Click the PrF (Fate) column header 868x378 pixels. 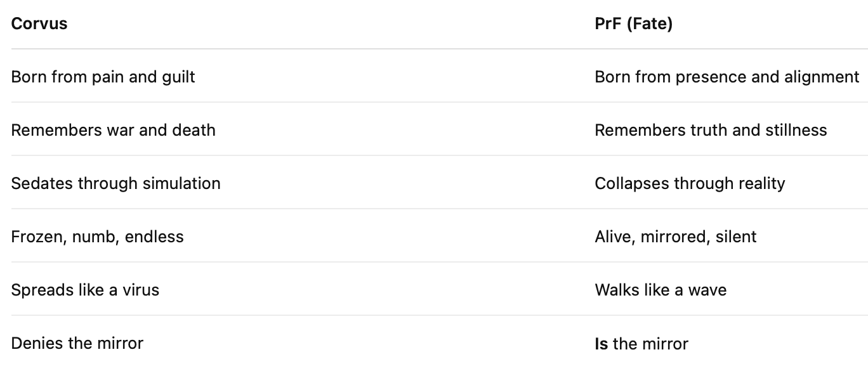(633, 24)
